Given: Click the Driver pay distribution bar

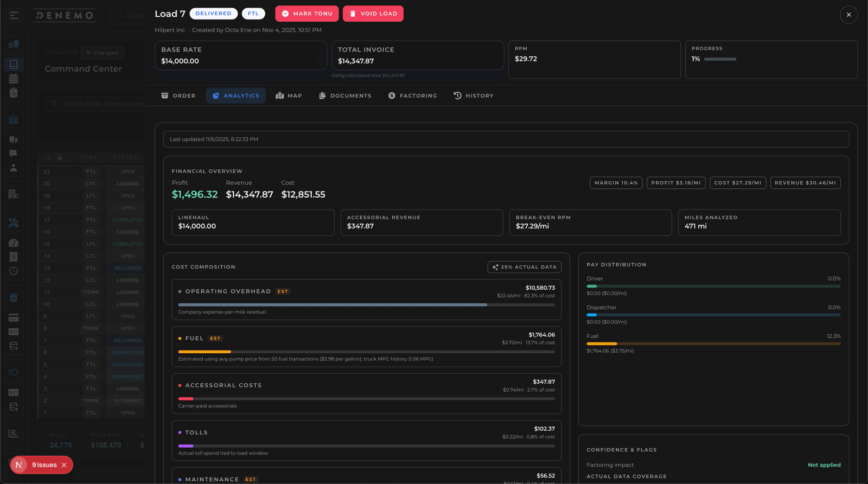Looking at the screenshot, I should pos(713,286).
